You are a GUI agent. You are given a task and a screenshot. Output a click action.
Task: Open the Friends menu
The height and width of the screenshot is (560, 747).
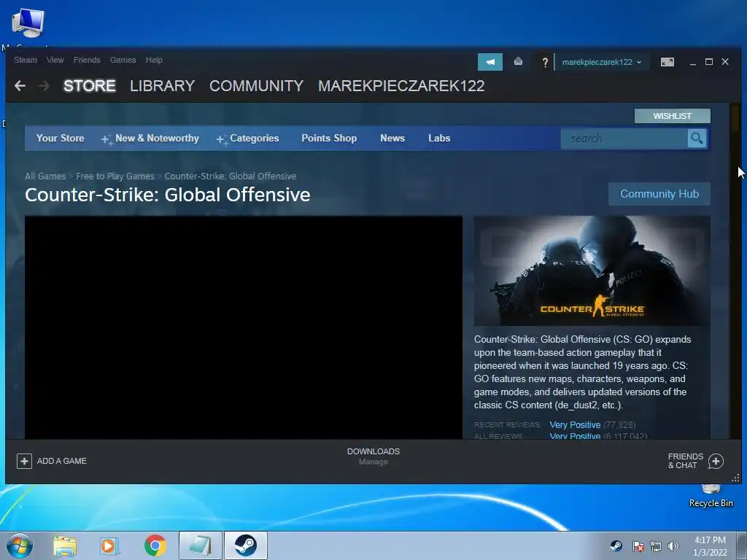tap(87, 60)
